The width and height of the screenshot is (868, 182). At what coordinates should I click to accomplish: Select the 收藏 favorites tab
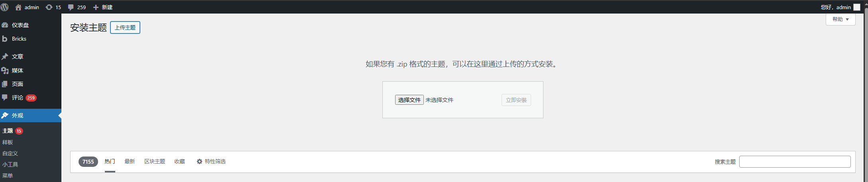(x=179, y=161)
